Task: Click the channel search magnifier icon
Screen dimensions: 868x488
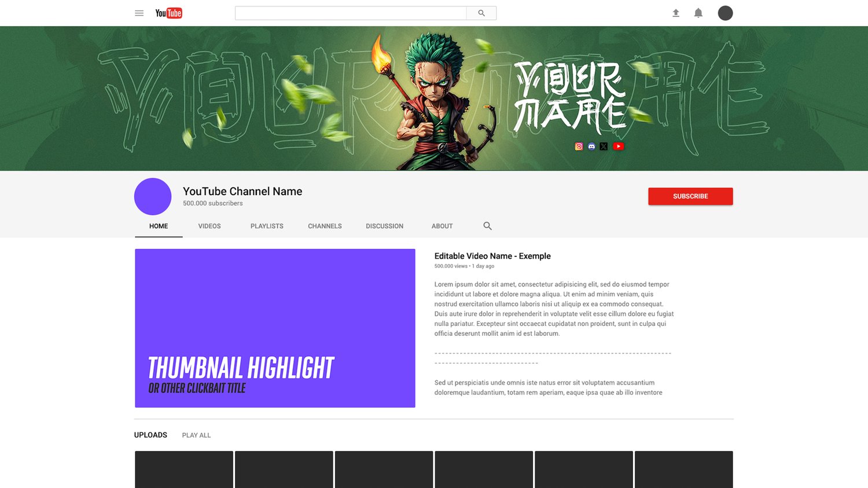Action: [x=487, y=226]
